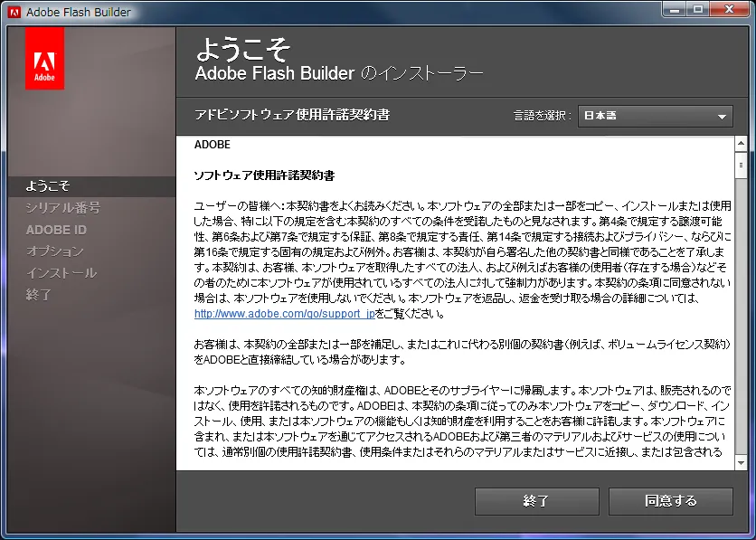Image resolution: width=756 pixels, height=540 pixels.
Task: Click the アドビソフトウェア使用許諾契約書 header text
Action: click(292, 115)
